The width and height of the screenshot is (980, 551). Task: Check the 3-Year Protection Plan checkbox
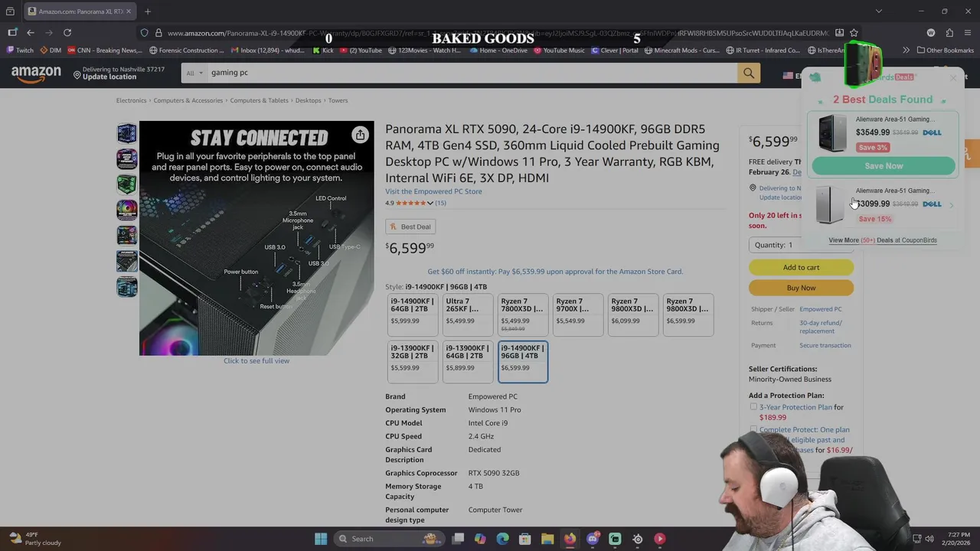[x=753, y=407]
